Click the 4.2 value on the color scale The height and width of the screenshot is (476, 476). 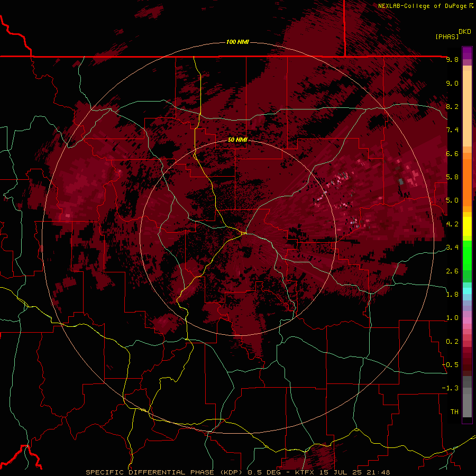[452, 224]
